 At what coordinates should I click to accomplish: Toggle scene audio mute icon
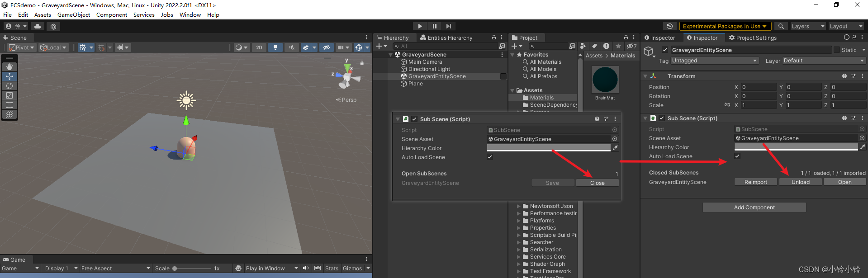[x=292, y=47]
